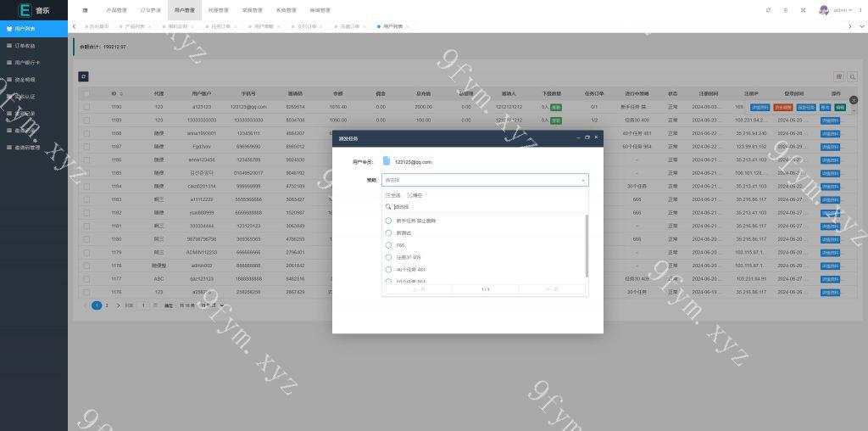Tick the checkbox for row ID 1184
The width and height of the screenshot is (868, 431).
(x=87, y=186)
